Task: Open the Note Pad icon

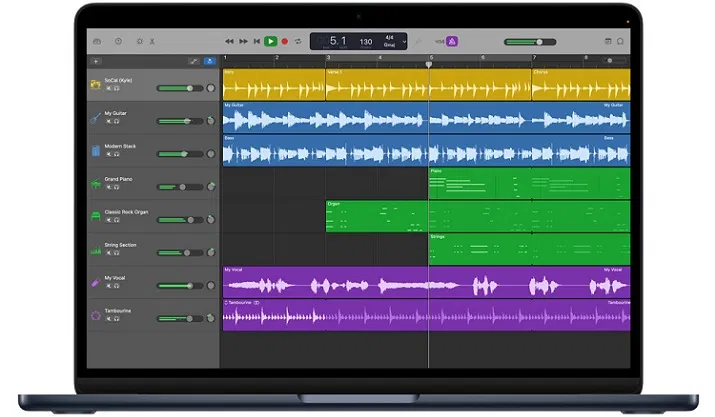Action: coord(608,42)
